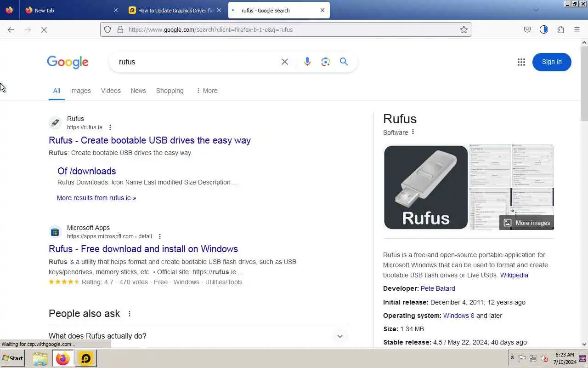The width and height of the screenshot is (588, 368).
Task: Open the taskbar clock showing 5:23 AM
Action: coord(565,358)
